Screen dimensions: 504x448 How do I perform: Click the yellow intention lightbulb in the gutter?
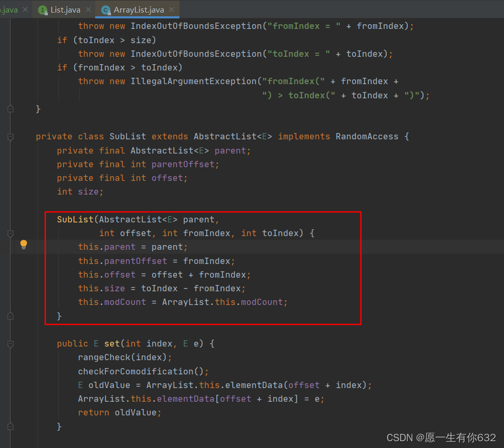click(23, 244)
